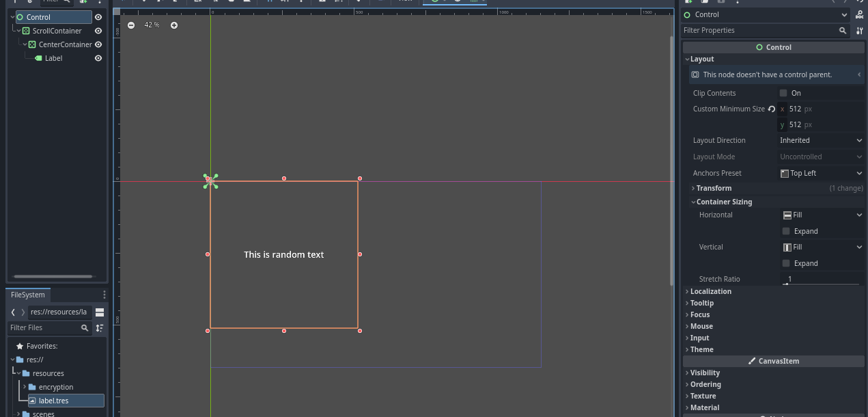The height and width of the screenshot is (417, 868).
Task: Collapse the ScrollContainer tree node
Action: click(x=18, y=31)
